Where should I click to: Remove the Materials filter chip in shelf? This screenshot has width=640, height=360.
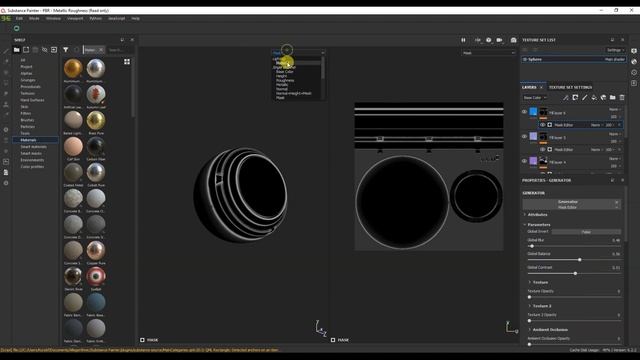[101, 50]
